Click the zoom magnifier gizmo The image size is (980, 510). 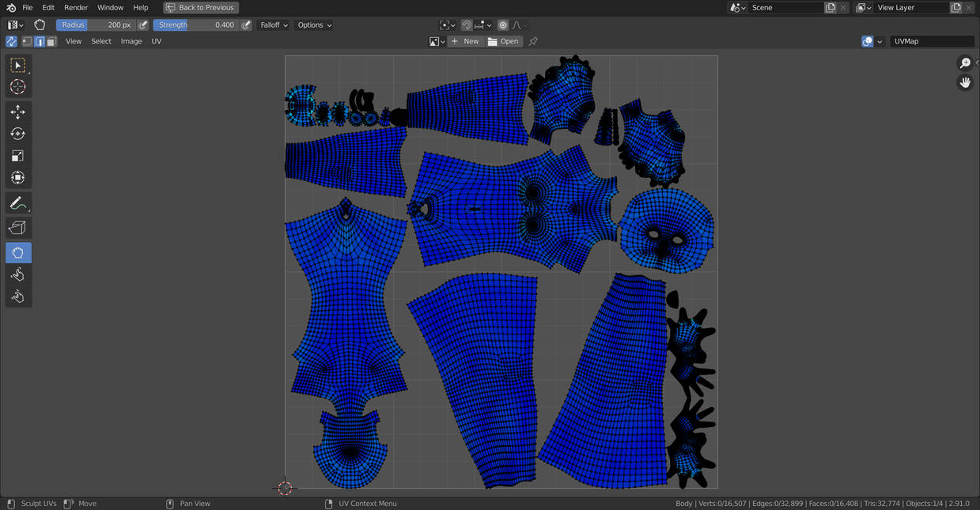(x=965, y=63)
